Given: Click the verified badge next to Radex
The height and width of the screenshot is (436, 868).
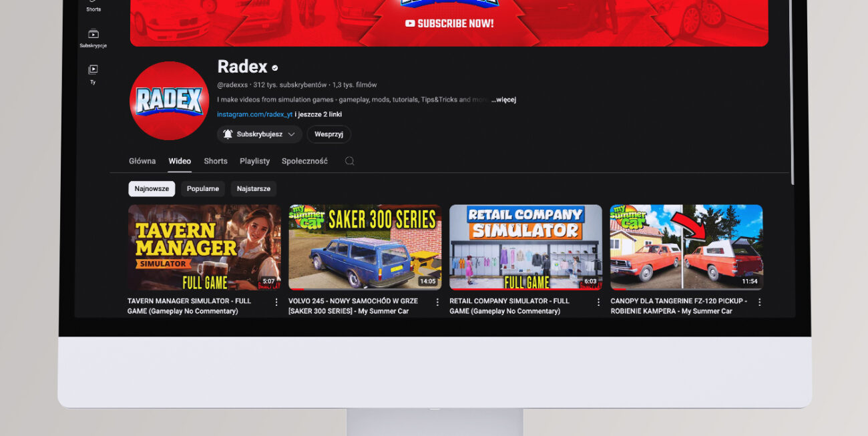Looking at the screenshot, I should tap(275, 67).
